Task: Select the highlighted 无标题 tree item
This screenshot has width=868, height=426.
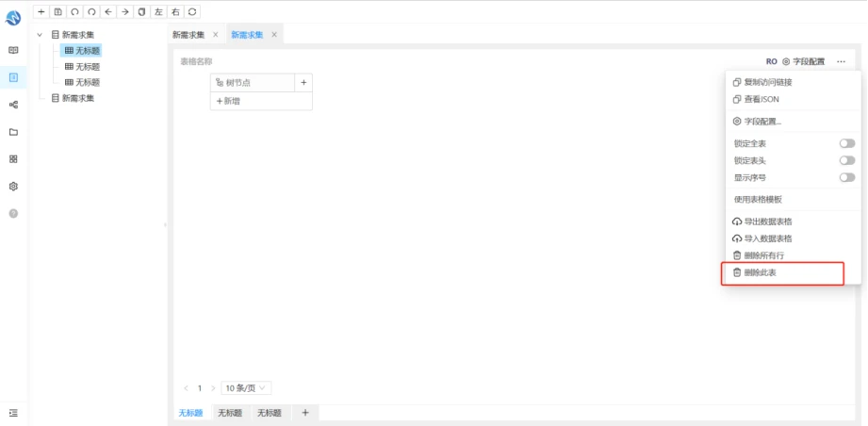Action: click(x=81, y=51)
